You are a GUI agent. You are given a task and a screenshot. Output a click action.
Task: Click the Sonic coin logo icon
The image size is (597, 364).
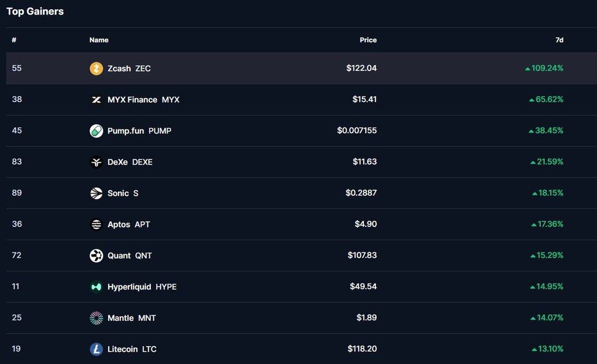point(96,194)
